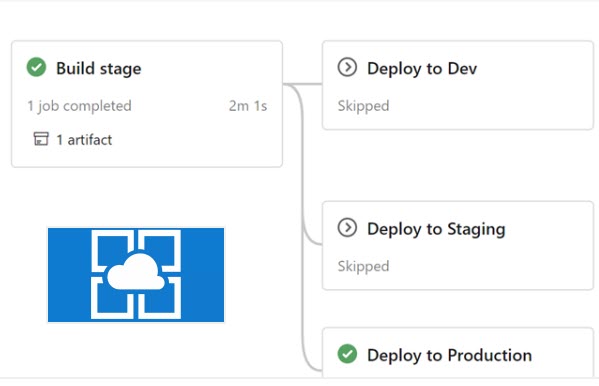Screen dimensions: 599x386
Task: Click the connector line leaving the Build stage
Action: pos(303,84)
